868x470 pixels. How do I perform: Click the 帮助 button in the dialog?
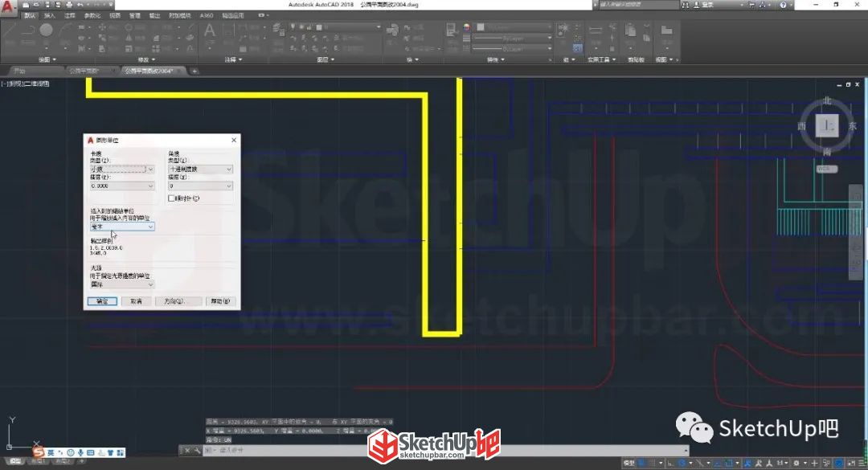coord(220,301)
